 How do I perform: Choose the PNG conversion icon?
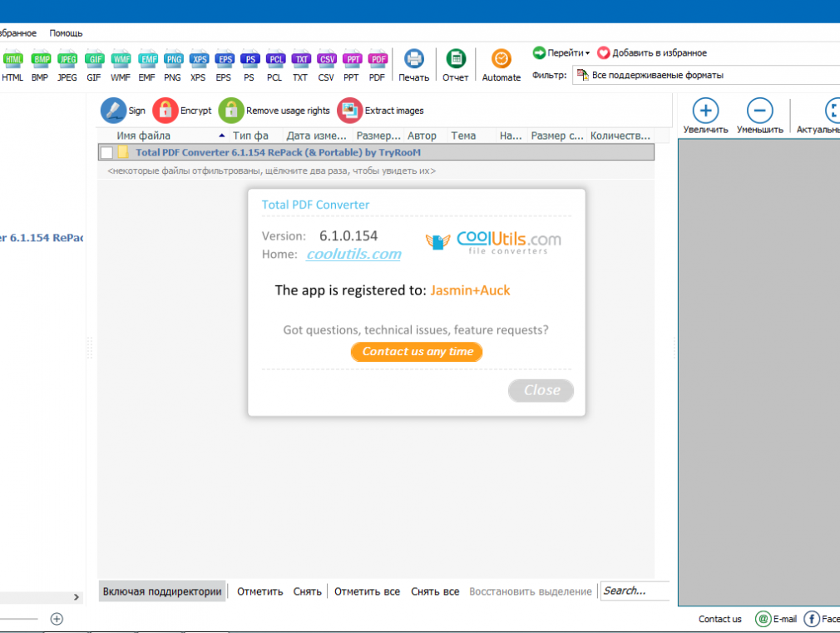click(x=172, y=66)
